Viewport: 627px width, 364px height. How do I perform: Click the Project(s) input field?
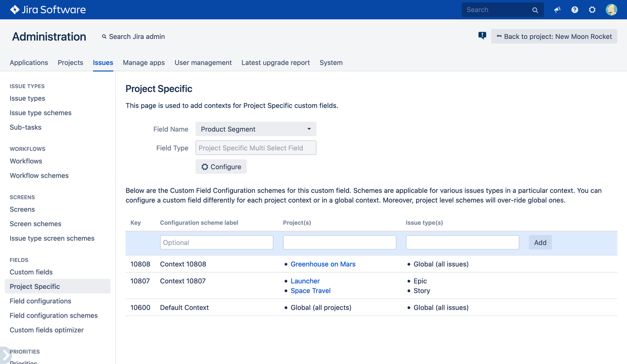tap(340, 243)
